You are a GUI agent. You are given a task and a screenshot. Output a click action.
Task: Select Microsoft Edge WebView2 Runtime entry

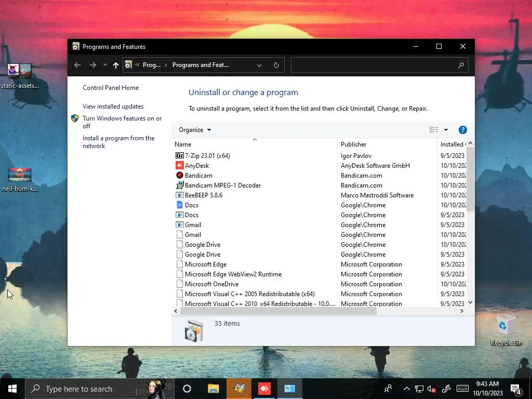coord(233,274)
